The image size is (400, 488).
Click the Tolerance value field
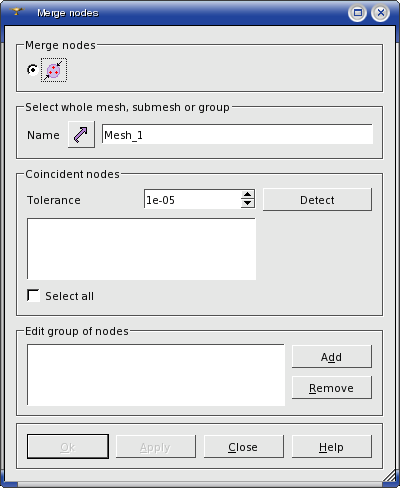click(192, 199)
